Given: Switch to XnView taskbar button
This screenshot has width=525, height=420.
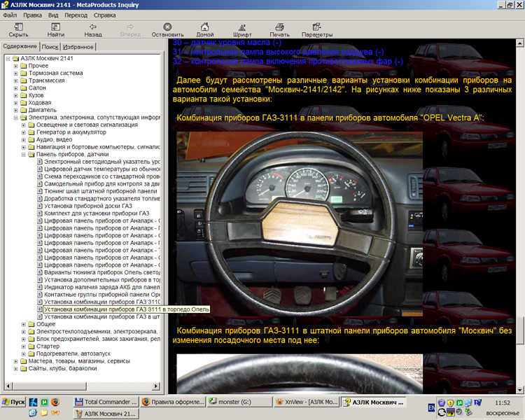Looking at the screenshot, I should pos(307,402).
